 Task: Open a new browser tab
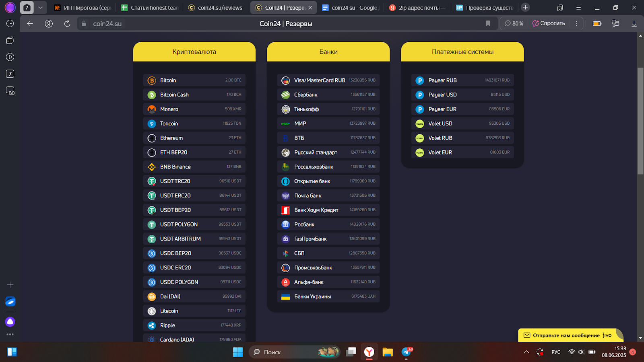coord(525,7)
